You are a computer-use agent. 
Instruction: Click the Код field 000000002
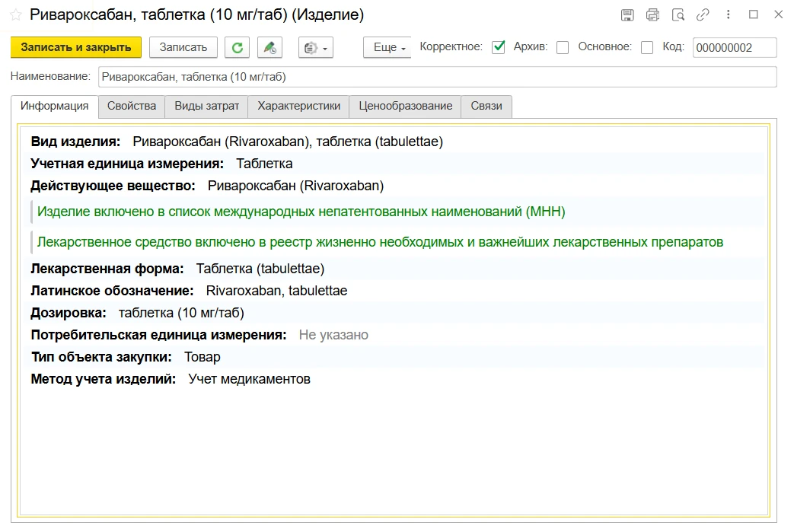[735, 48]
